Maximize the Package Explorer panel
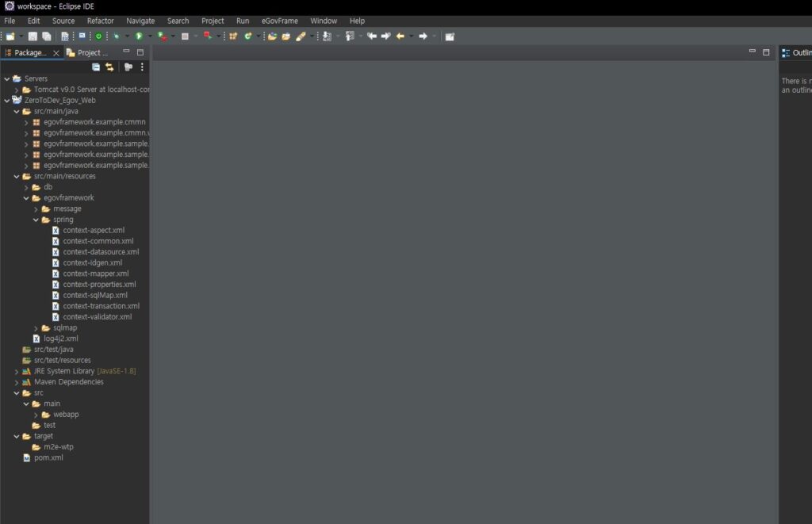The width and height of the screenshot is (812, 524). click(x=140, y=52)
